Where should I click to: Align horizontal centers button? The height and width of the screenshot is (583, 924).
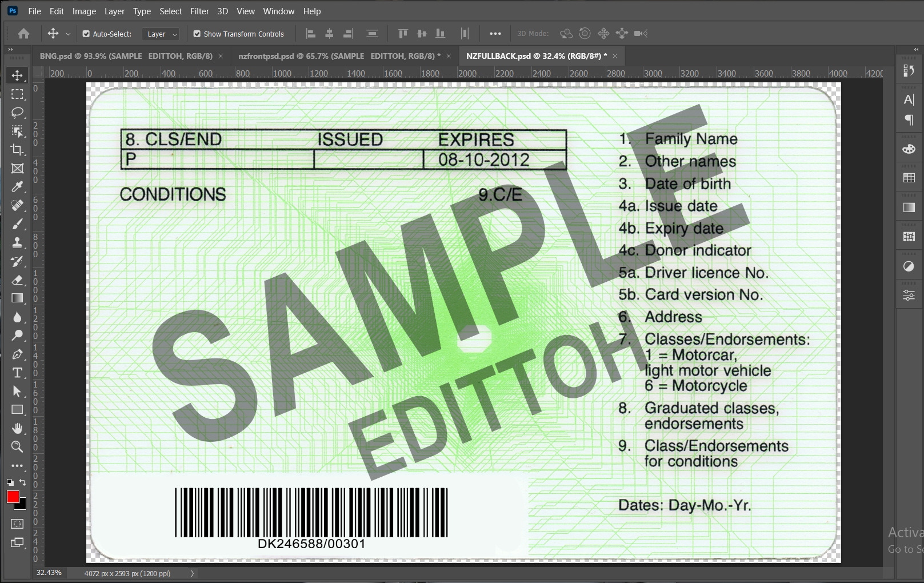[329, 34]
